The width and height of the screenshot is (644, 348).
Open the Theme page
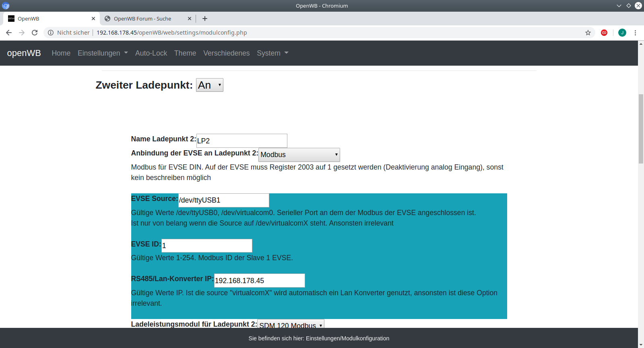point(185,53)
